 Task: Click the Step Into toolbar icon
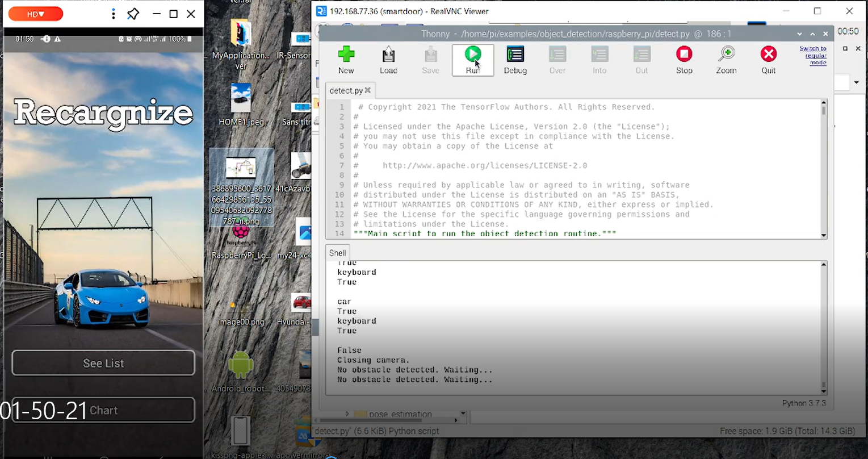pyautogui.click(x=599, y=60)
